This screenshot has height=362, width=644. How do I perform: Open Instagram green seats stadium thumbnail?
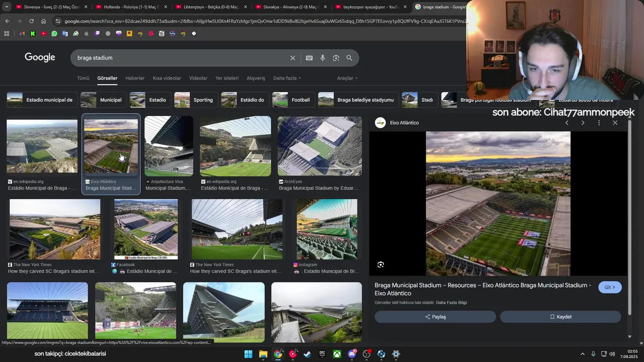(327, 229)
